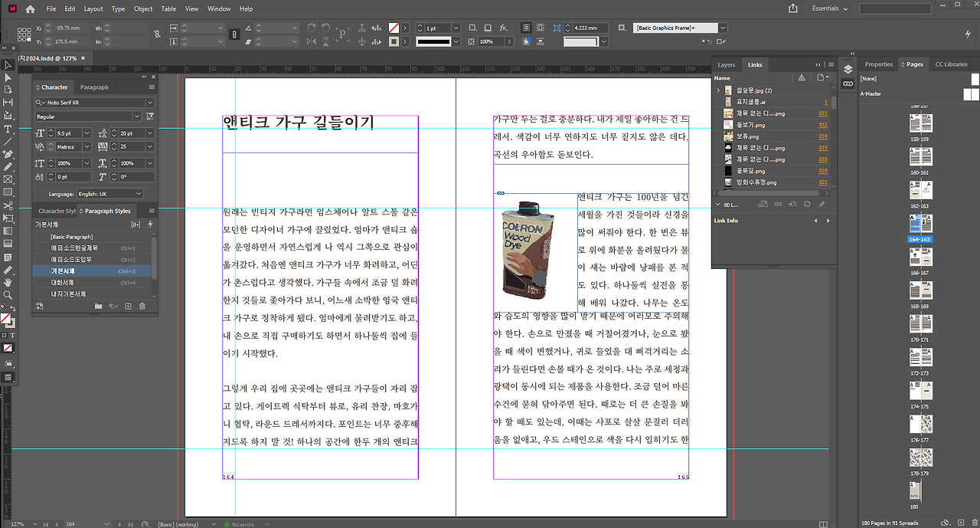Open the Noto Serif KR font dropdown
Screen dimensions: 980x528
(x=149, y=102)
